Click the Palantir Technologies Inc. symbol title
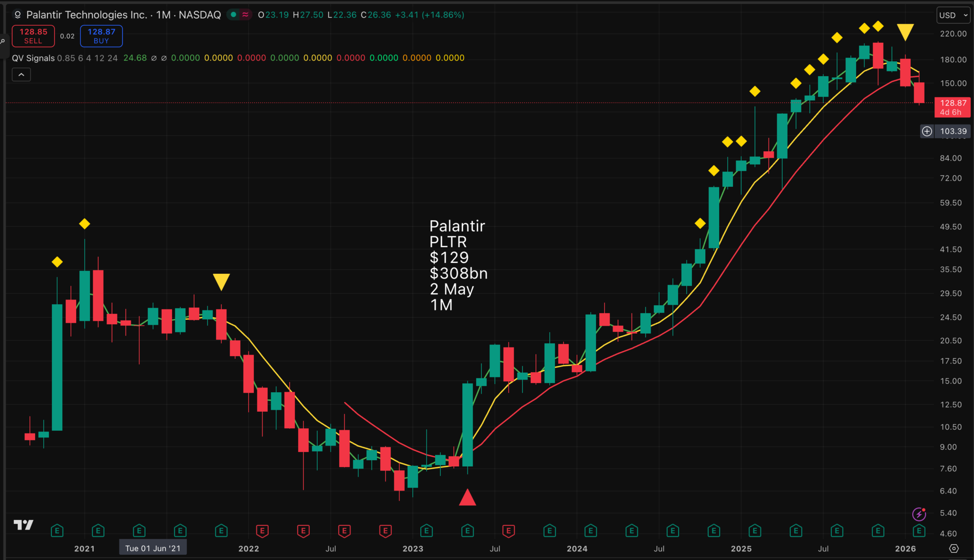Image resolution: width=974 pixels, height=560 pixels. 87,15
